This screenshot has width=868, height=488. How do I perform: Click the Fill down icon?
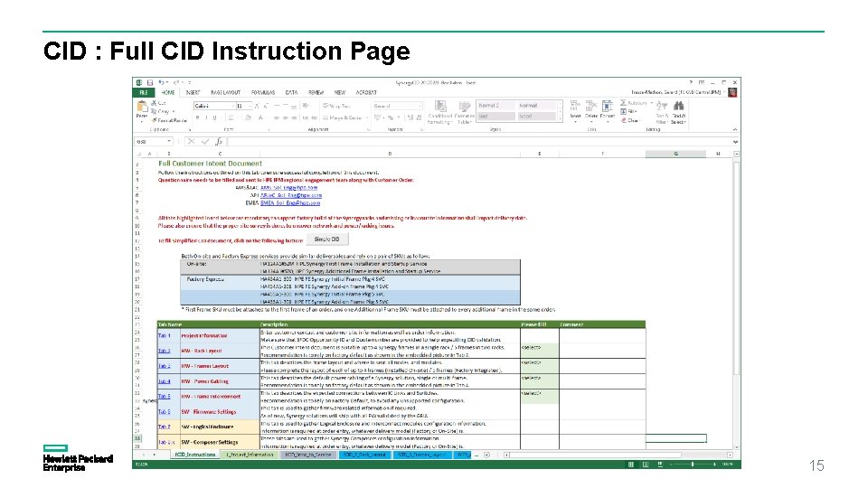pyautogui.click(x=623, y=111)
